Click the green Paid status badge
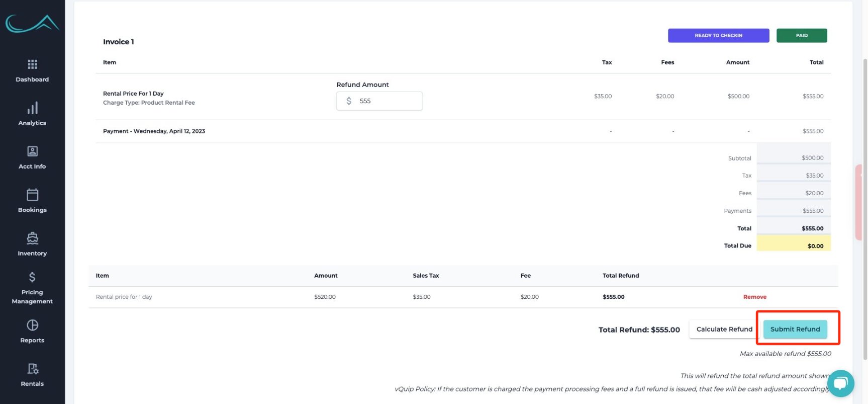The image size is (868, 404). point(801,36)
